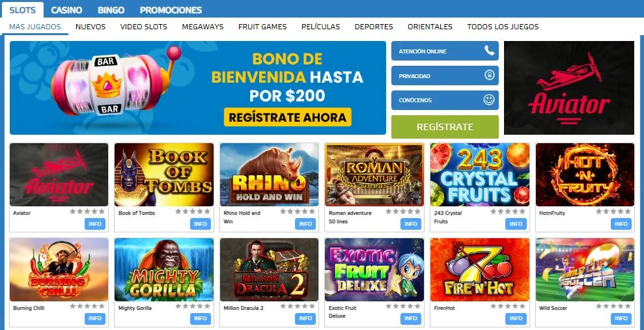Open the Bingo tab
This screenshot has height=330, width=644.
point(111,10)
